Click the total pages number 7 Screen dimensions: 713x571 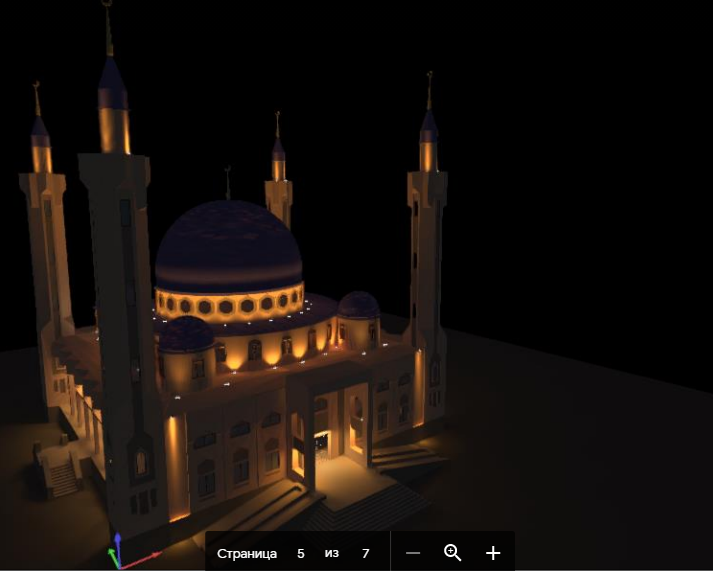tap(366, 553)
